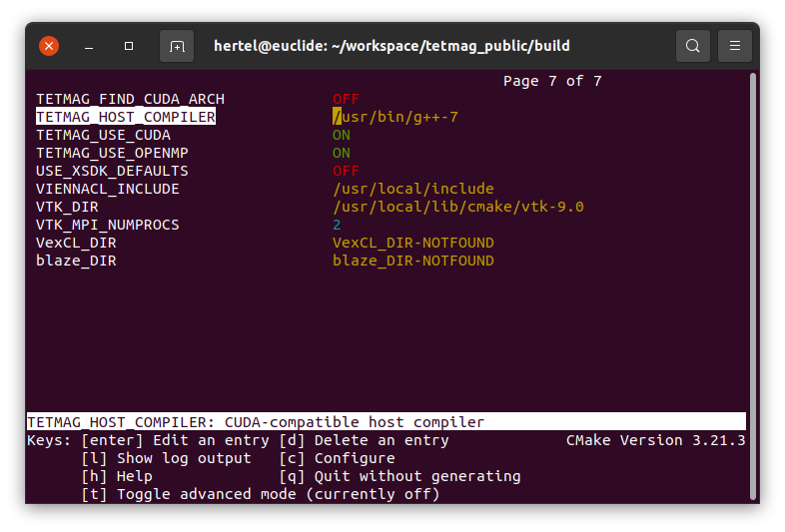Click the terminal vertical scrollbar
The height and width of the screenshot is (532, 785).
(752, 286)
